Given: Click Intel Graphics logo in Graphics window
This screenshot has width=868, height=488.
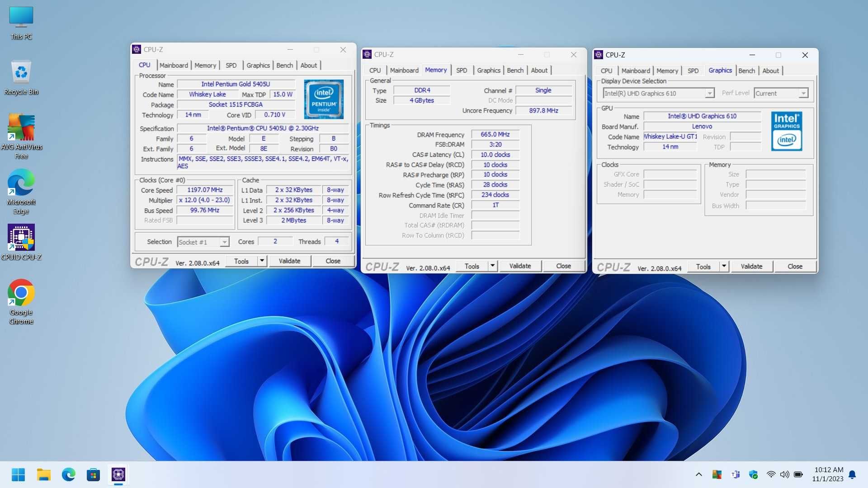Looking at the screenshot, I should (x=787, y=131).
